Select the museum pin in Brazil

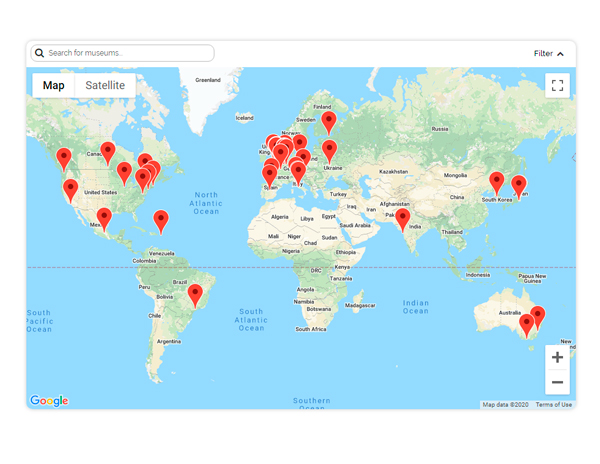pos(196,294)
